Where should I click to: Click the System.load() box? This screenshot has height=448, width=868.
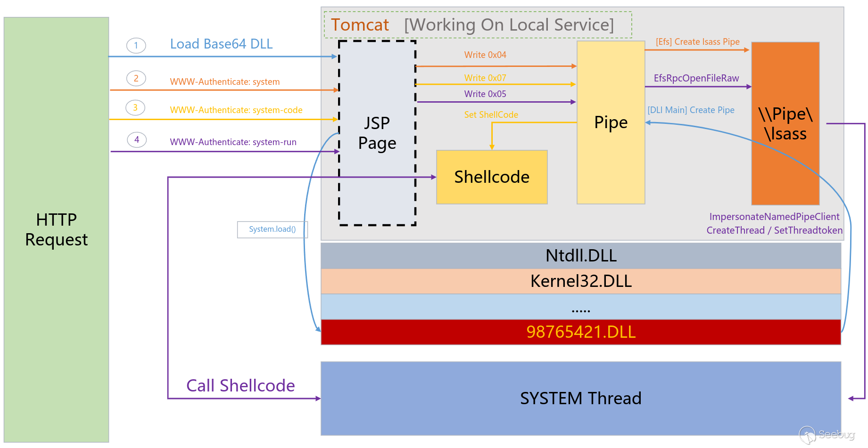point(273,229)
